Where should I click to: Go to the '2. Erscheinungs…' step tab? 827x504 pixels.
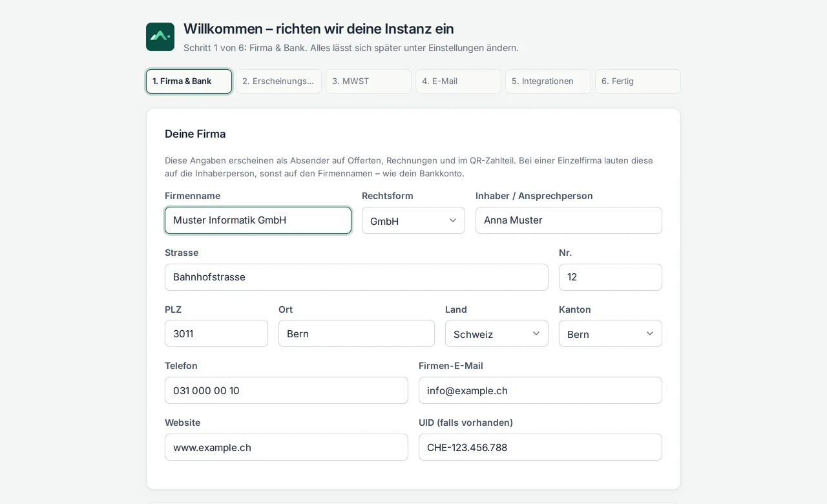point(278,81)
